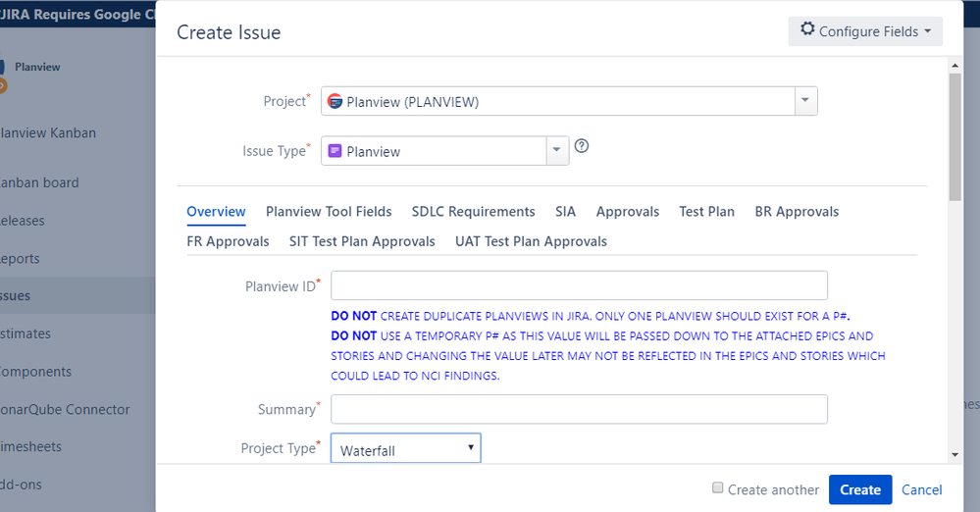Open Kanban board in the sidebar
Image resolution: width=980 pixels, height=512 pixels.
point(39,182)
